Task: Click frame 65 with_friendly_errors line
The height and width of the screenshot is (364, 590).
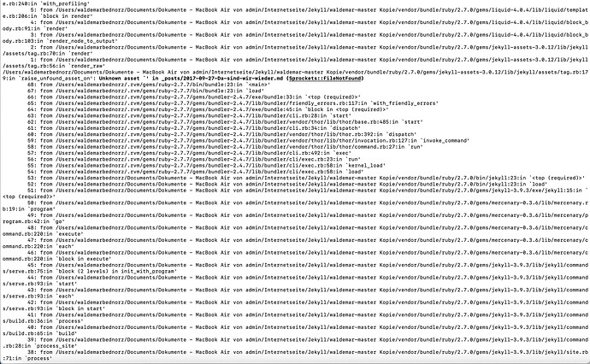Action: click(233, 103)
